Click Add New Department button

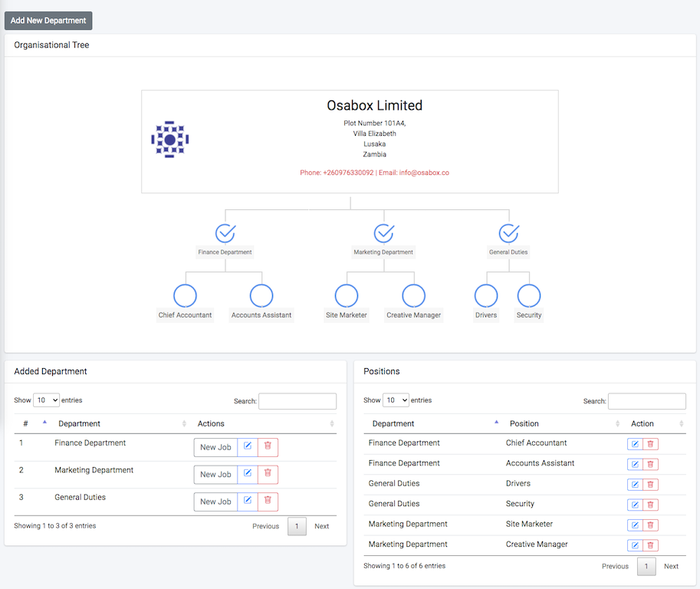48,21
